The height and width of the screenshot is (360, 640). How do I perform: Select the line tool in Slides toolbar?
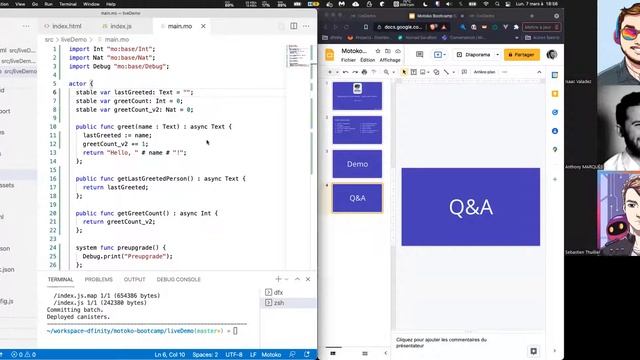[x=446, y=72]
